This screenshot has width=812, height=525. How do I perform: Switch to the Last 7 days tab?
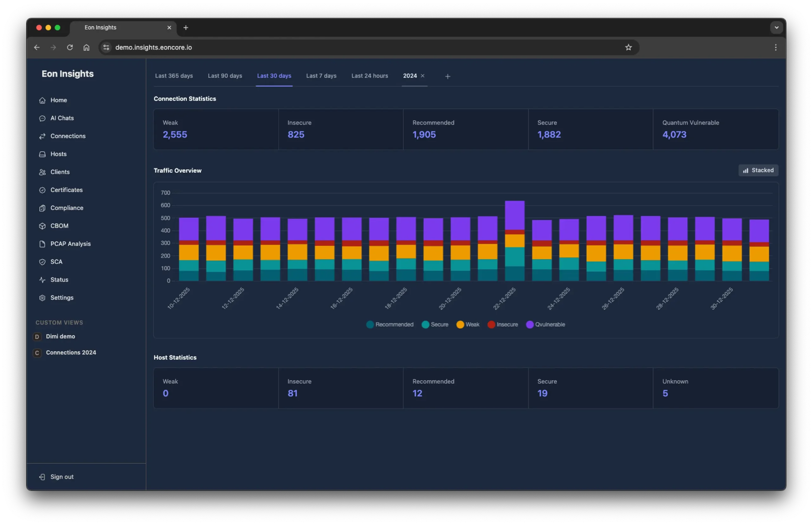(321, 76)
